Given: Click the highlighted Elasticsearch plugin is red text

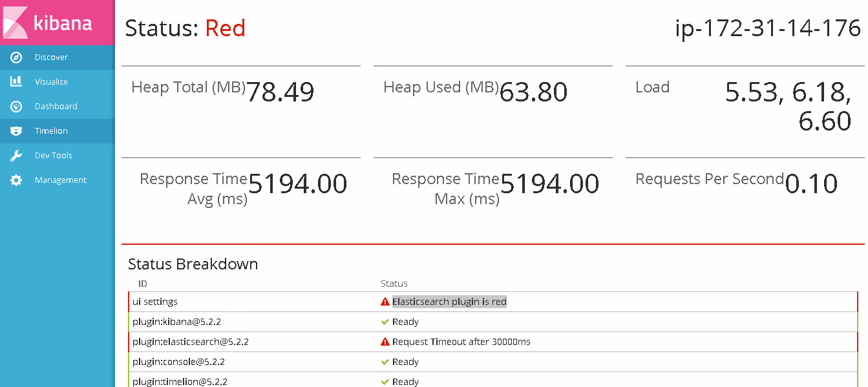Looking at the screenshot, I should pyautogui.click(x=449, y=302).
